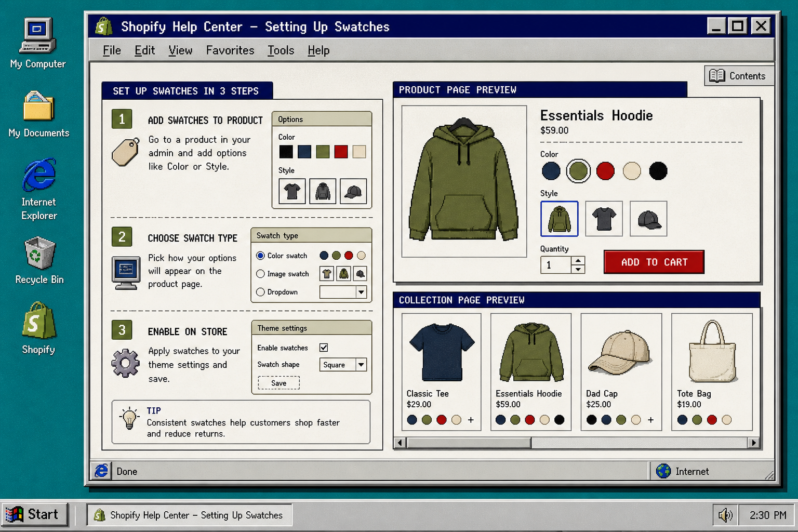
Task: Open the Contents button
Action: pos(739,76)
